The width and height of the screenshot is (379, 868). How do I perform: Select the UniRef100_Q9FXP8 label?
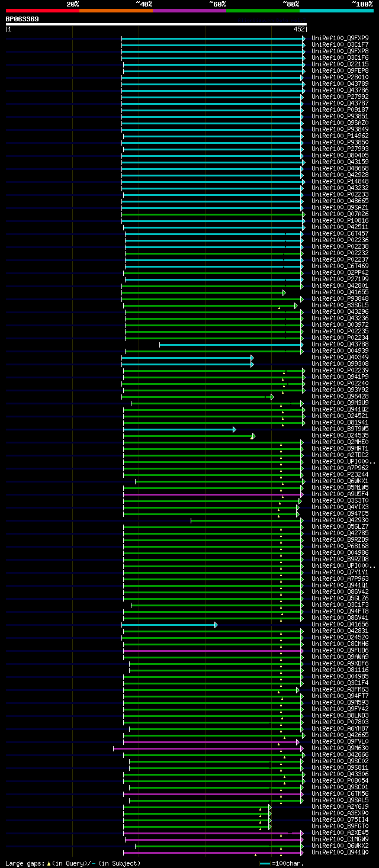tap(340, 51)
